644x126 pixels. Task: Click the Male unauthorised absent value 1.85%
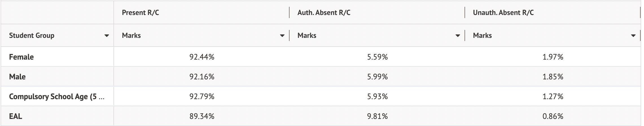(x=553, y=77)
